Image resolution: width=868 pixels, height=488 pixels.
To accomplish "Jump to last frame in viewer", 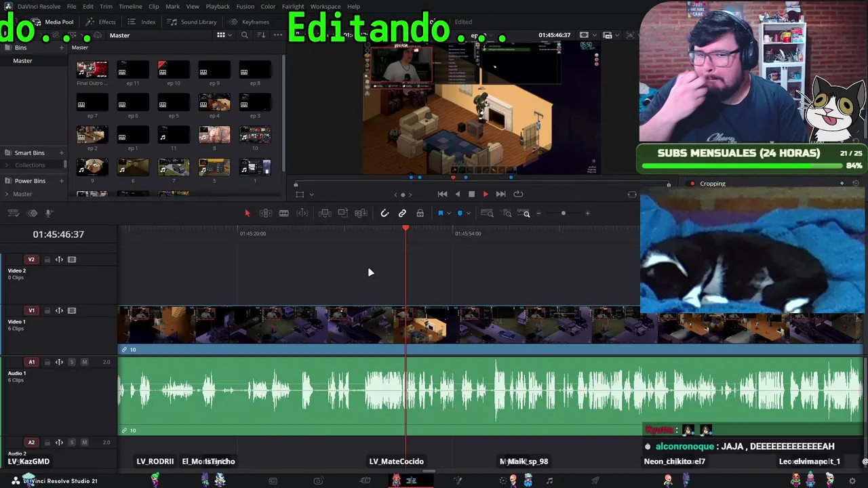I will point(500,194).
